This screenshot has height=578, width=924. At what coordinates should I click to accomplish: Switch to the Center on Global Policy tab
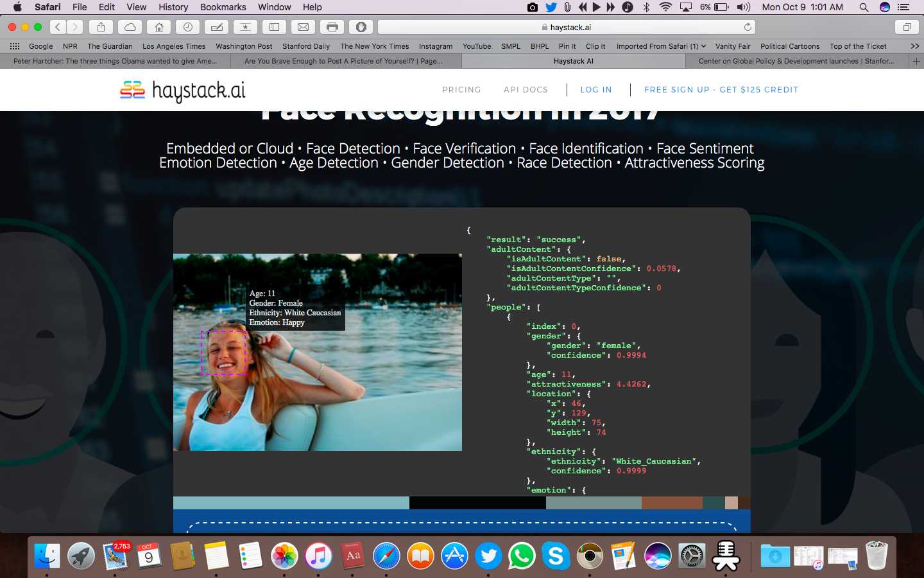(796, 61)
